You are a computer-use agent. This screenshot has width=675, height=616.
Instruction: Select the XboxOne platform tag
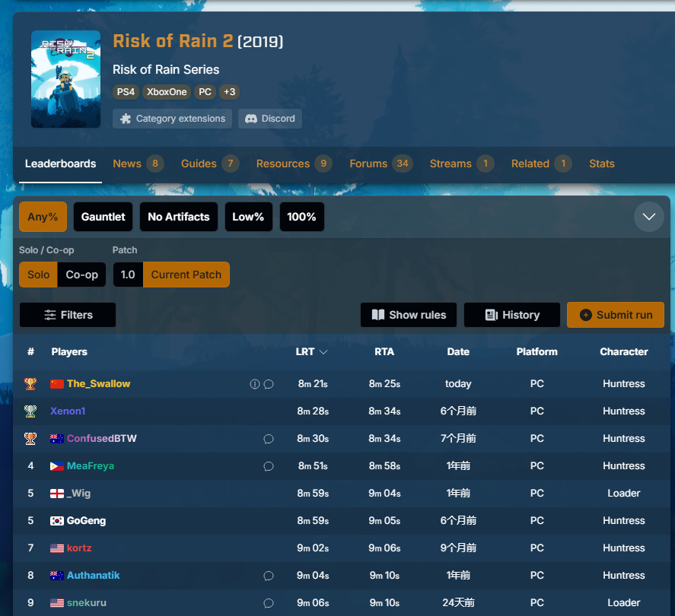[x=167, y=92]
